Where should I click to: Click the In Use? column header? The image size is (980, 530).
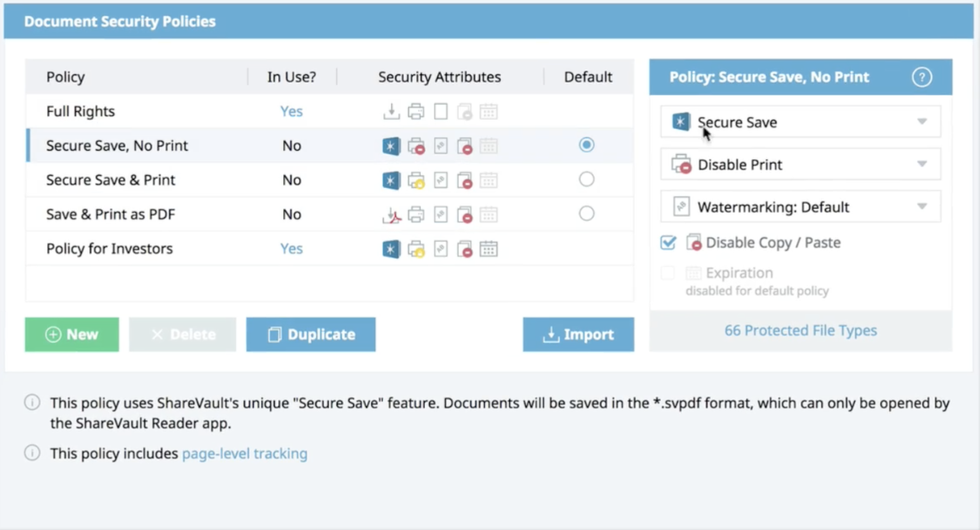[x=292, y=77]
